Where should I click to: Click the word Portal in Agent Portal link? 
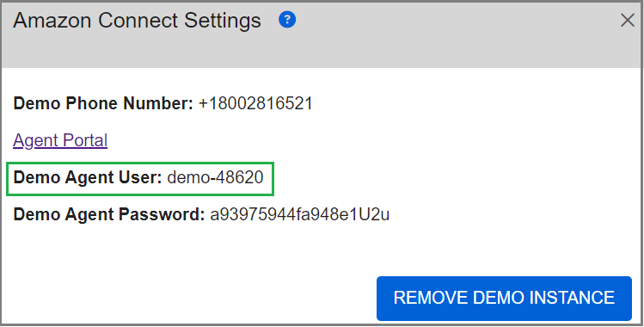(x=83, y=140)
